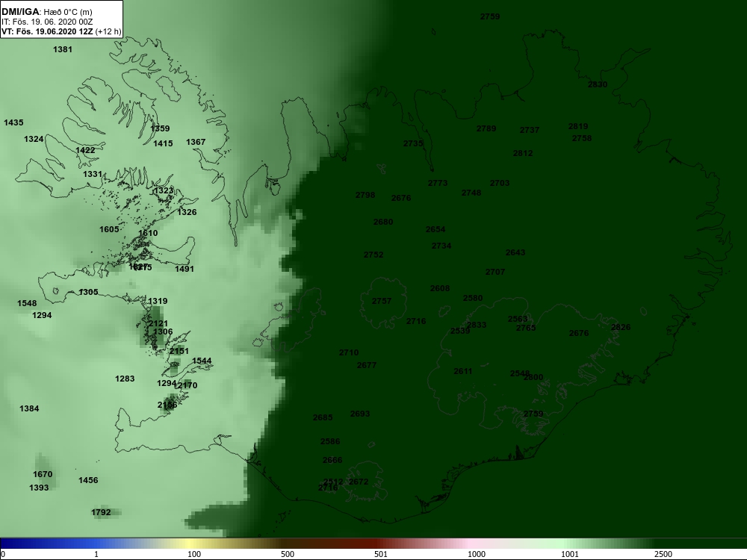Screen dimensions: 747x560
Task: Click the map value 2680
Action: click(383, 222)
